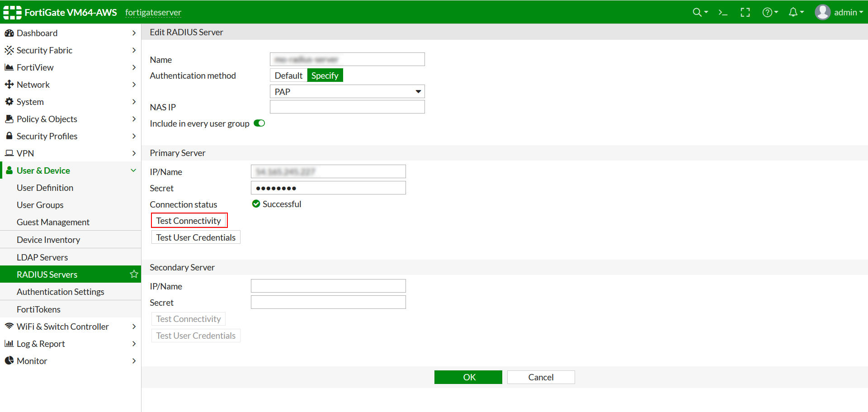Unstar RADIUS Servers favorite

tap(133, 274)
